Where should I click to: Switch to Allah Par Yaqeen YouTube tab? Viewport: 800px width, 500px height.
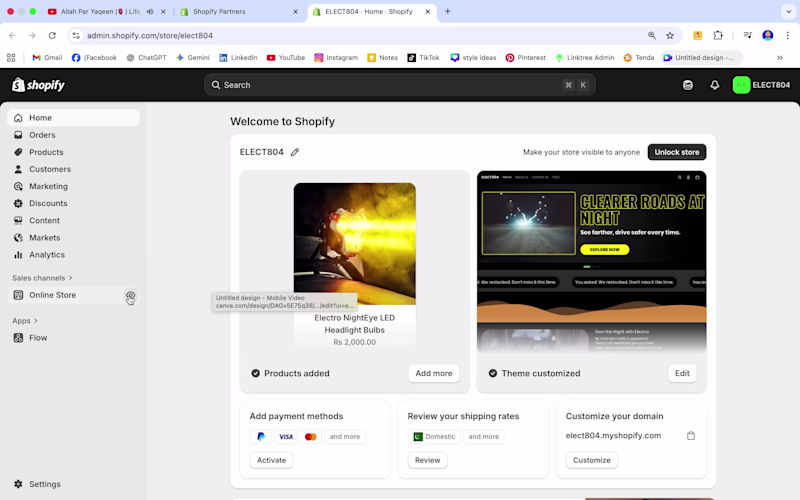[x=99, y=11]
